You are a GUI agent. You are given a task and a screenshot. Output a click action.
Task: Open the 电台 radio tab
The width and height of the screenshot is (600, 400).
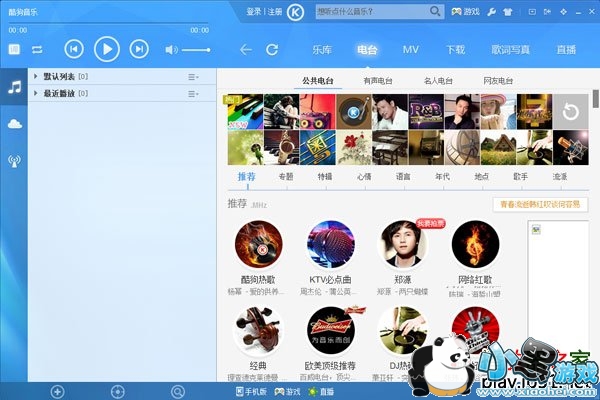(x=367, y=50)
